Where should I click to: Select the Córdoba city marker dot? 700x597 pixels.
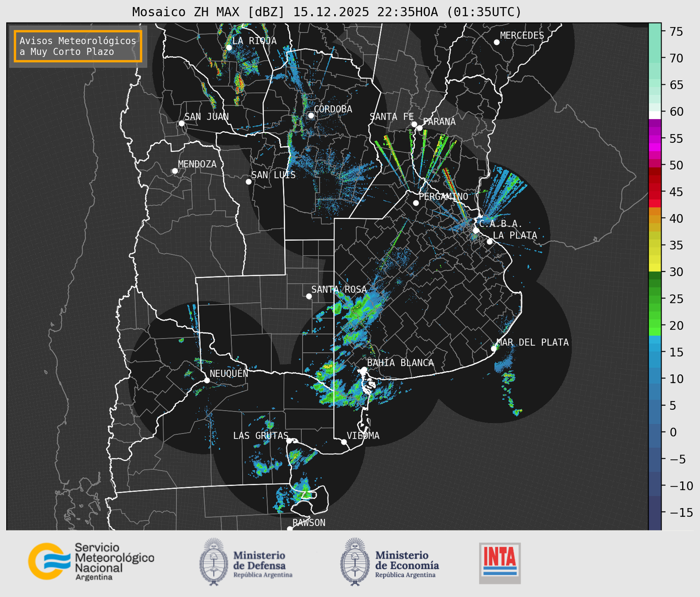(311, 115)
